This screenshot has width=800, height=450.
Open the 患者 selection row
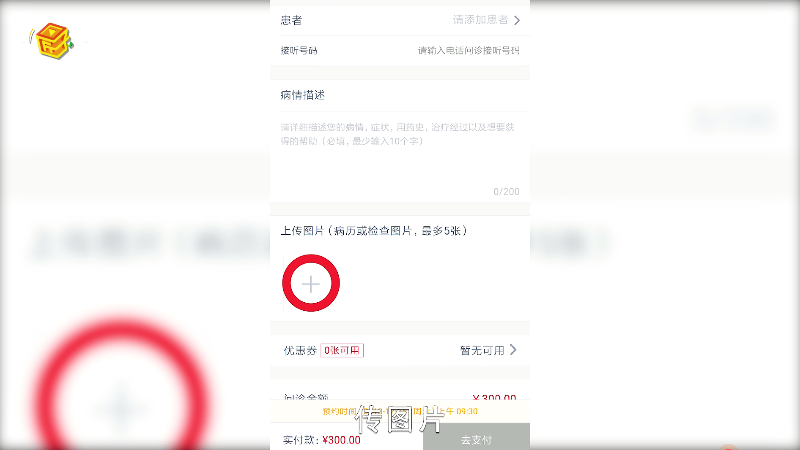pyautogui.click(x=400, y=20)
